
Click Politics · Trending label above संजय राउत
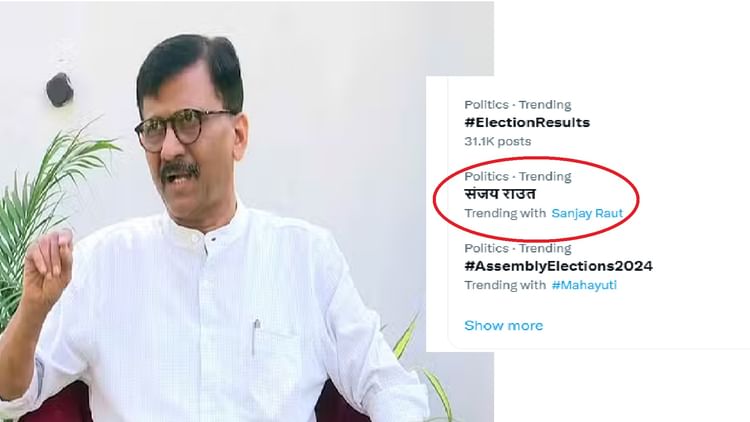518,177
